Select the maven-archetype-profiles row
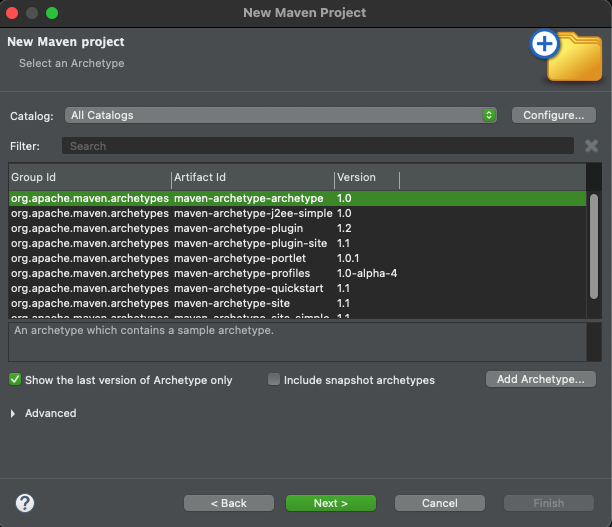This screenshot has width=612, height=527. [x=297, y=273]
